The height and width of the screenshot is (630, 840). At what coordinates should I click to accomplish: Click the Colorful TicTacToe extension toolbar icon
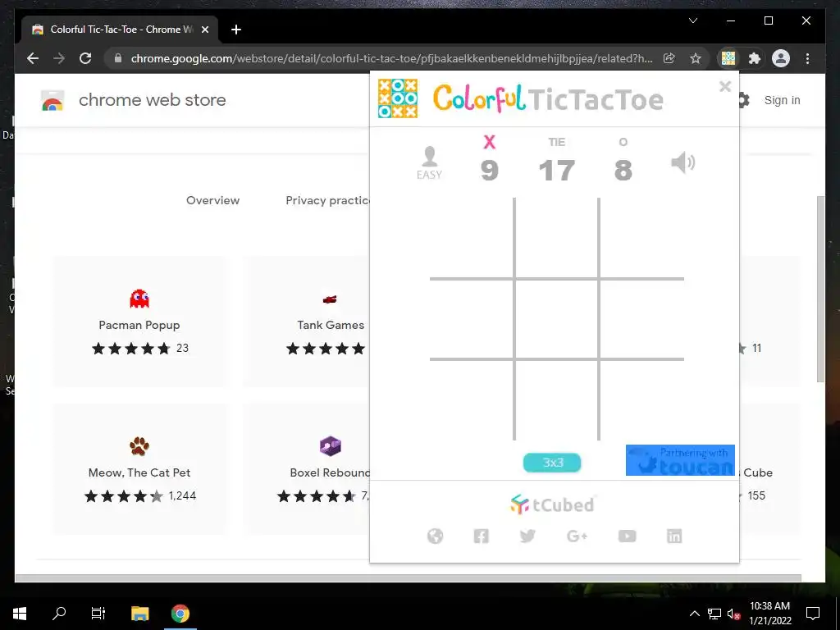[728, 58]
